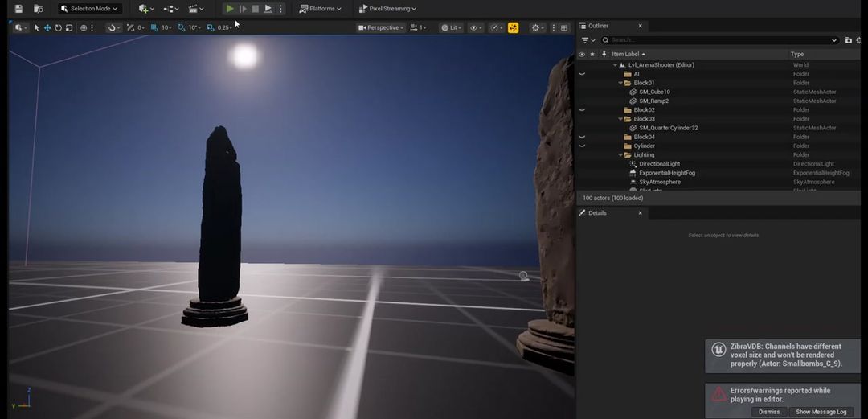Collapse the Lvl_ArenaShooter world row
The image size is (868, 419).
615,65
